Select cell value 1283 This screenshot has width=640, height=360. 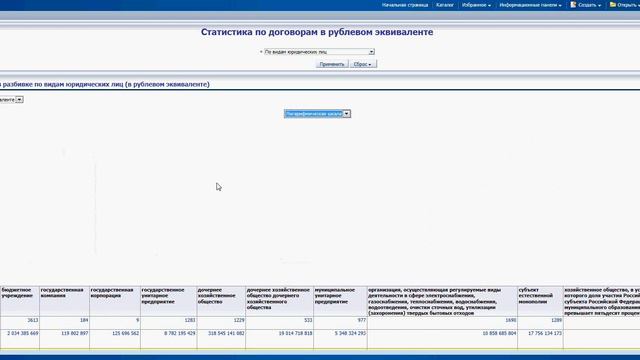(x=190, y=320)
